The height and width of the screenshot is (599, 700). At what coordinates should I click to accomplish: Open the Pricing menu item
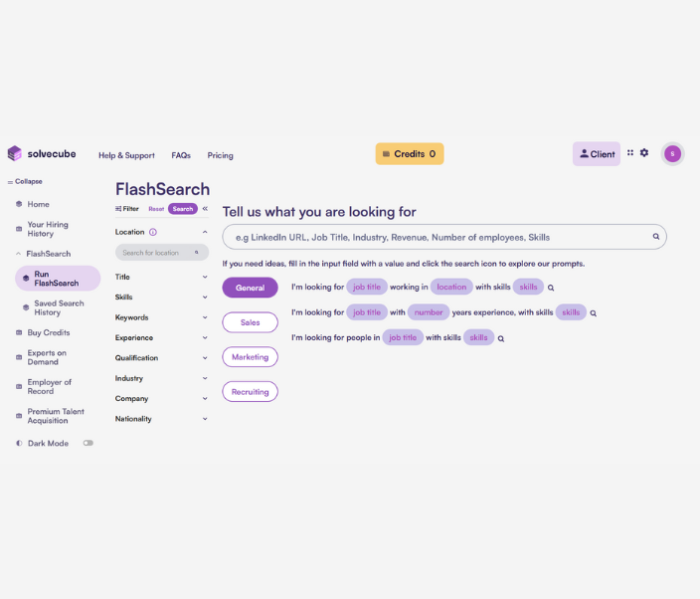point(220,155)
